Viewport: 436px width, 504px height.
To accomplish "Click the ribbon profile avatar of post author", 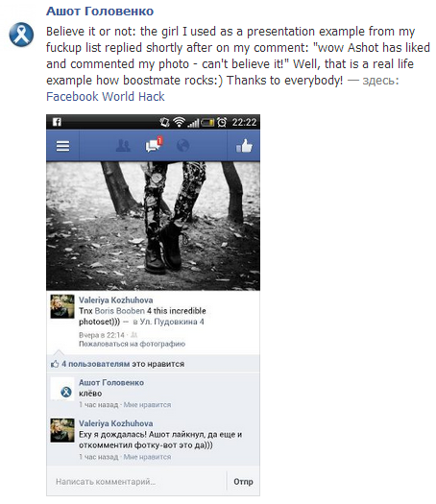I will coord(21,35).
